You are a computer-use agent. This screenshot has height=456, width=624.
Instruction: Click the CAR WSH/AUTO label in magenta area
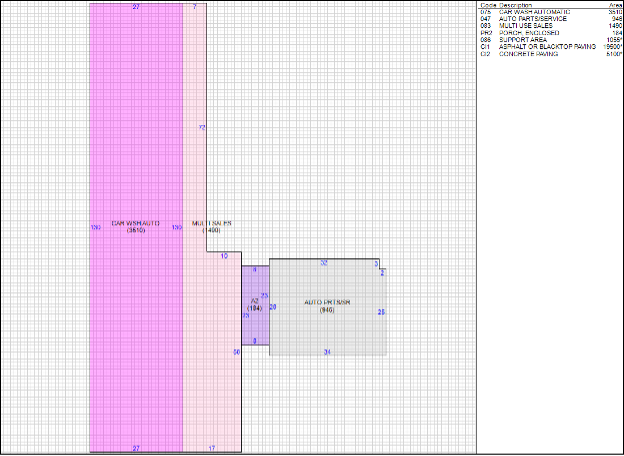[x=135, y=223]
